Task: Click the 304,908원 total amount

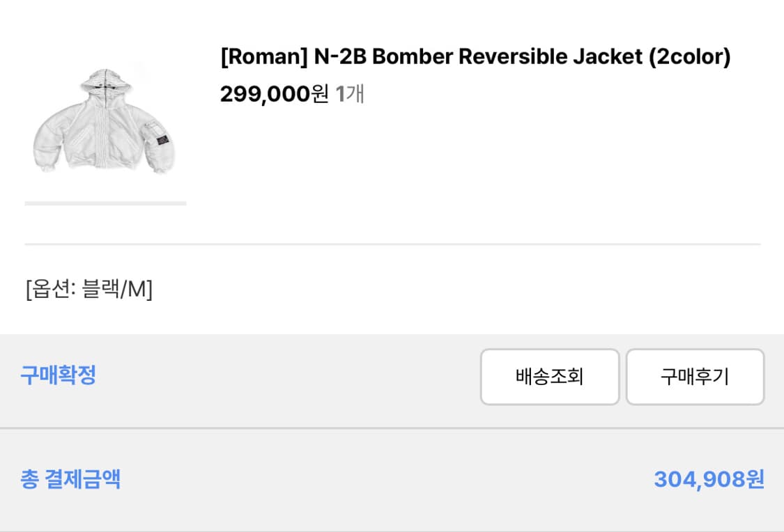Action: click(x=709, y=479)
